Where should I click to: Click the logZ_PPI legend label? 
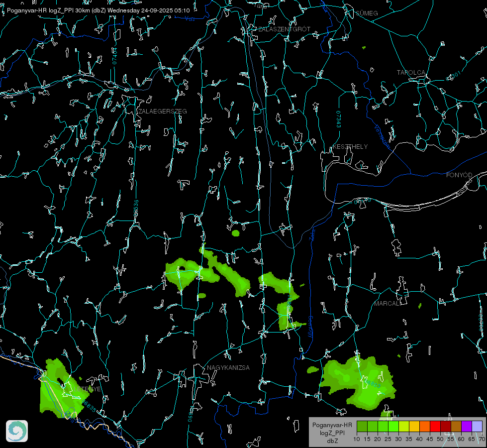[332, 433]
